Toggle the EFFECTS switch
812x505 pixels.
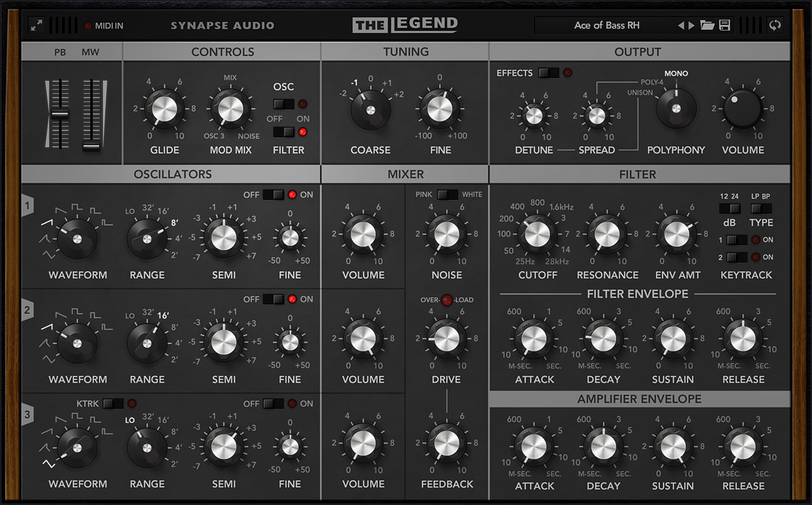[548, 72]
